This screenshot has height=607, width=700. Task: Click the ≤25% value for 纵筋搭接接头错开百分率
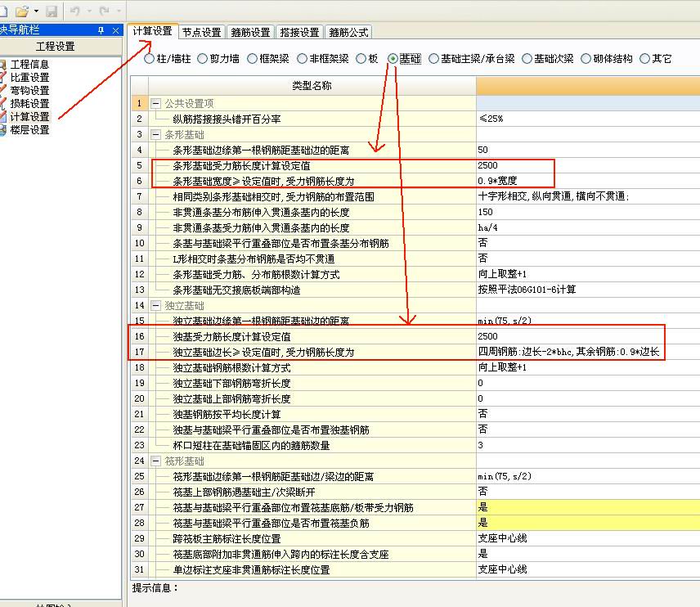pyautogui.click(x=588, y=119)
